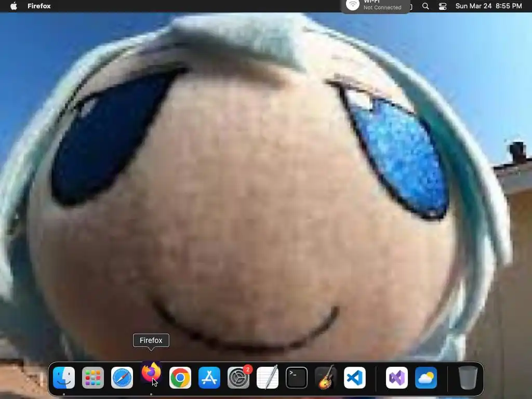This screenshot has height=399, width=532.
Task: Click the Firefox dock icon
Action: (151, 373)
